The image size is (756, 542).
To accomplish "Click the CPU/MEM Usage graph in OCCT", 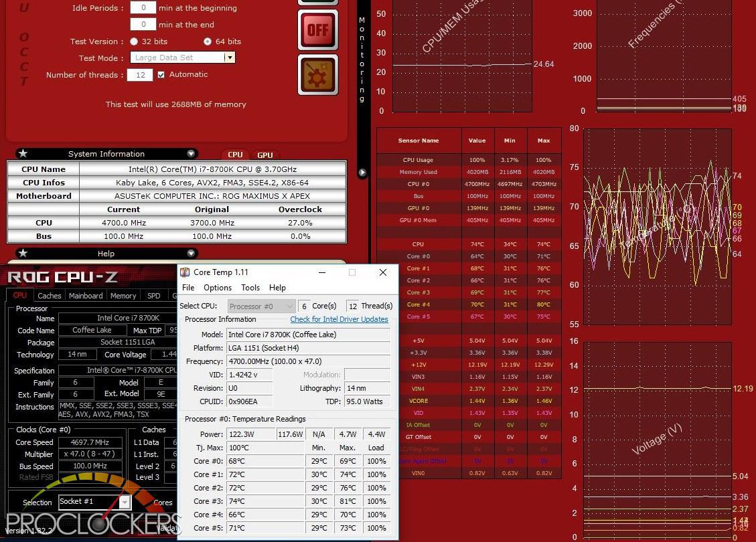I will (x=462, y=56).
